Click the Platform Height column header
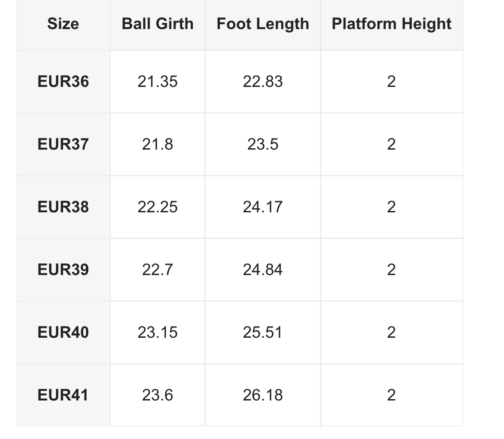This screenshot has height=439, width=504. [392, 24]
